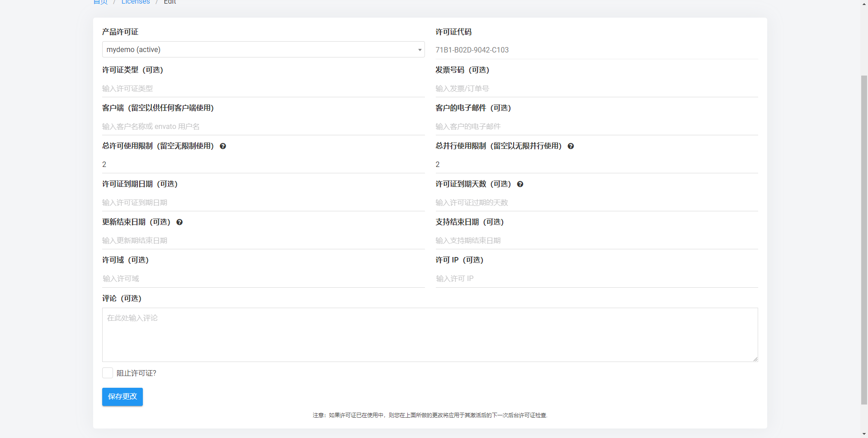Go to the 首页 breadcrumb link
Image resolution: width=868 pixels, height=438 pixels.
(100, 2)
